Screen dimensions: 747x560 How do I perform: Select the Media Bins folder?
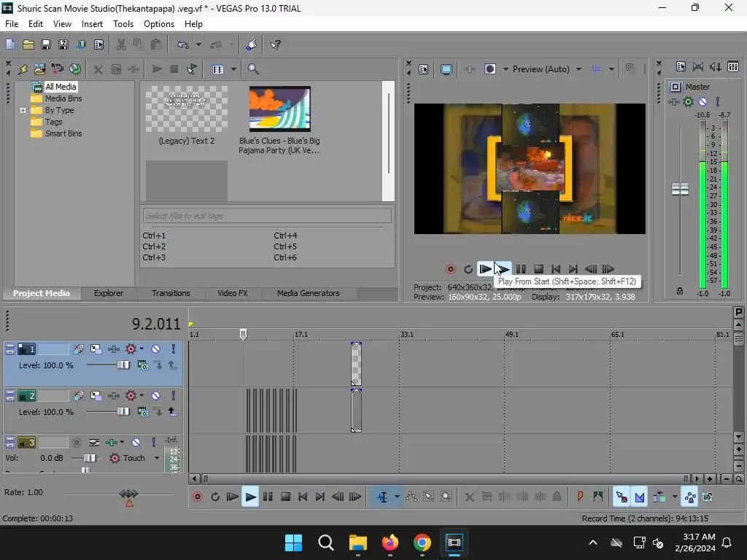pyautogui.click(x=63, y=98)
